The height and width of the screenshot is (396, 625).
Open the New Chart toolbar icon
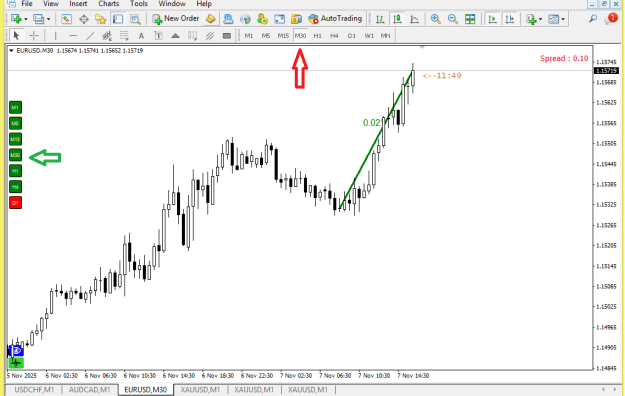tap(16, 19)
